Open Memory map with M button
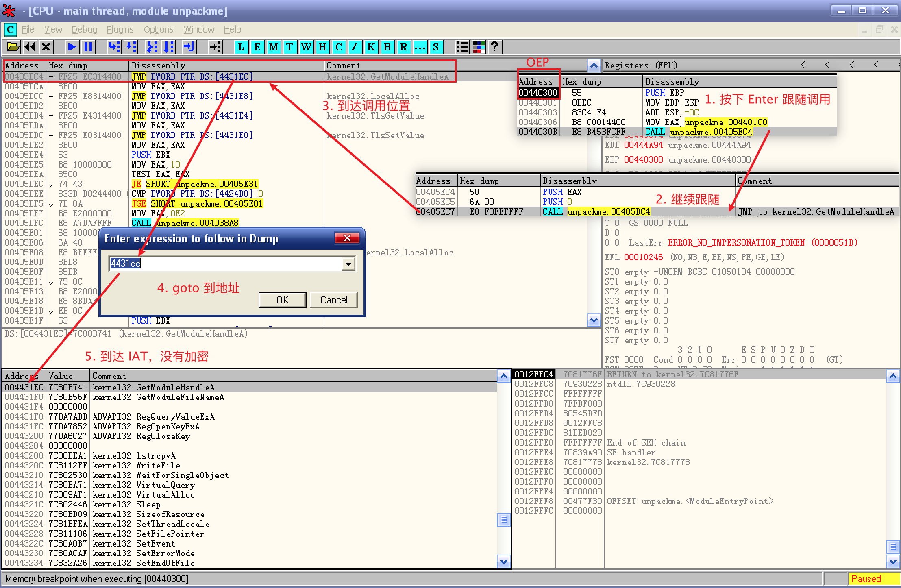 point(274,47)
